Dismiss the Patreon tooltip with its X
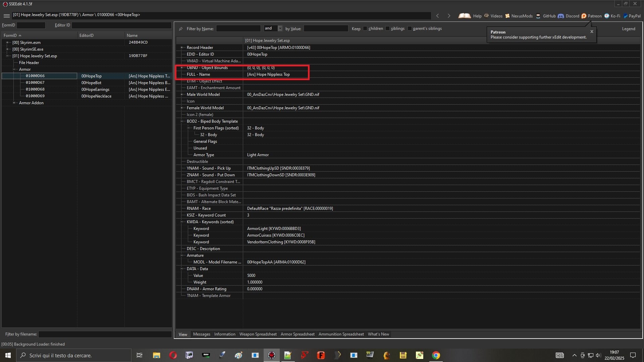 tap(592, 32)
